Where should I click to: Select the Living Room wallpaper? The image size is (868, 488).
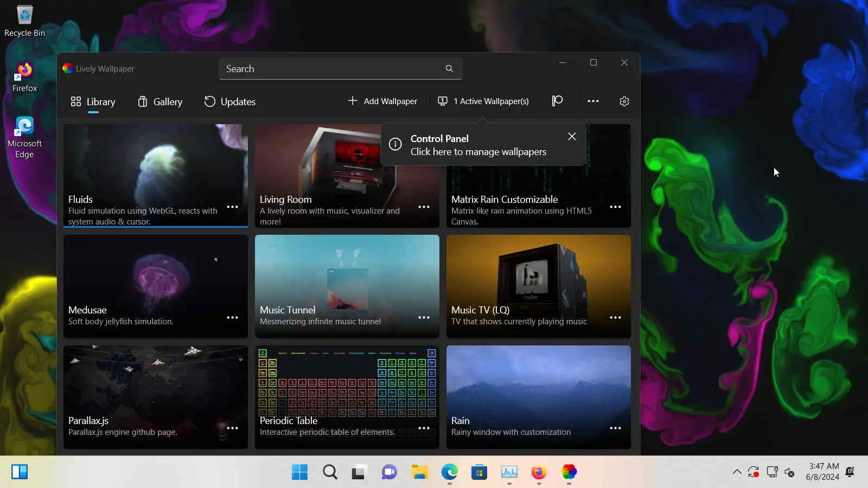click(347, 176)
